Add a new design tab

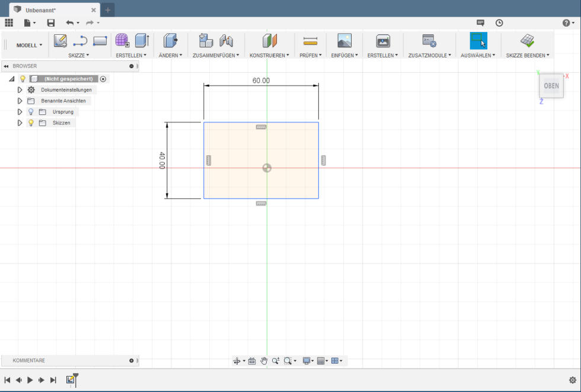click(107, 10)
